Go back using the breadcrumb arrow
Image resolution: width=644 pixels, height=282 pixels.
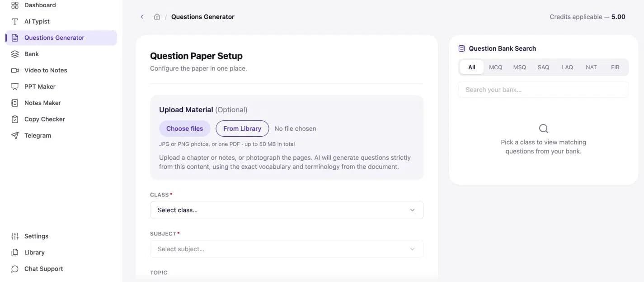(142, 17)
